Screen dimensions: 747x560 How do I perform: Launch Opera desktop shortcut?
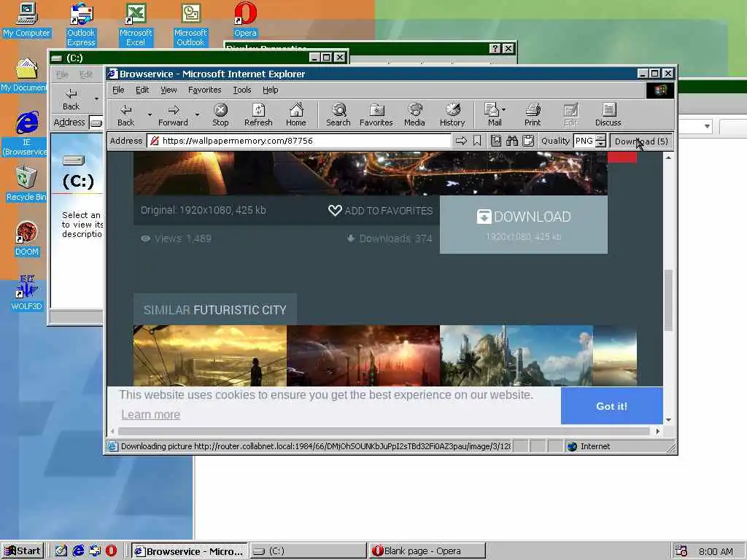click(245, 20)
